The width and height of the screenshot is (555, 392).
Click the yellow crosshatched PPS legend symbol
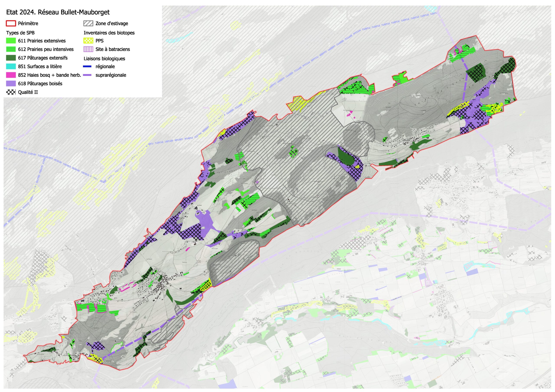point(88,41)
